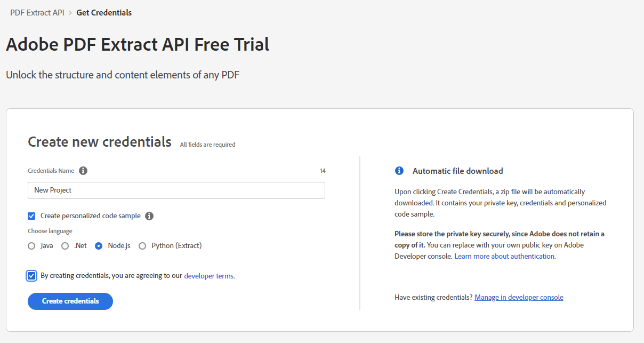The width and height of the screenshot is (644, 343).
Task: Click 'Unlock the structure and content elements' subtitle
Action: tap(123, 75)
